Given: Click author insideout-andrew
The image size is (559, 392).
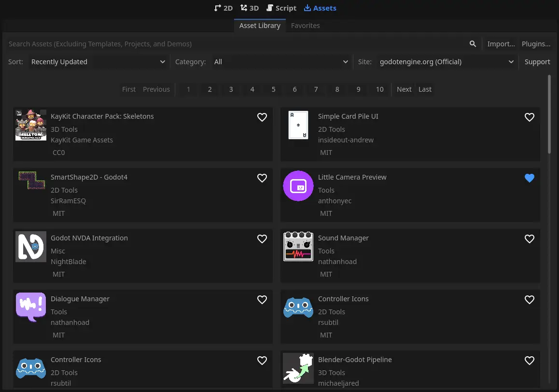Looking at the screenshot, I should (346, 140).
